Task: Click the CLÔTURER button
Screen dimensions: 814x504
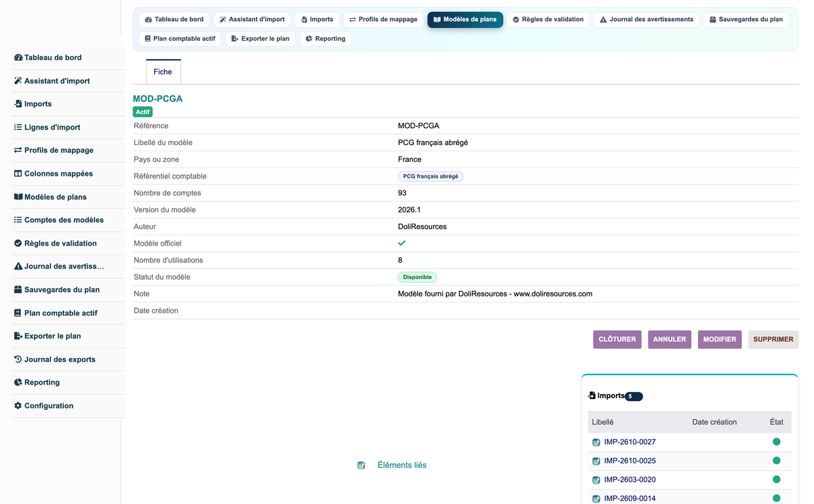Action: point(617,339)
